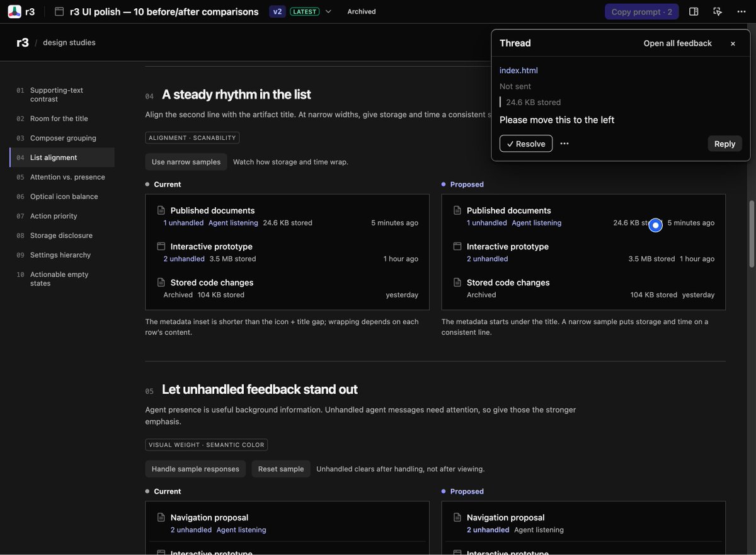Click the Handle sample responses button

195,469
